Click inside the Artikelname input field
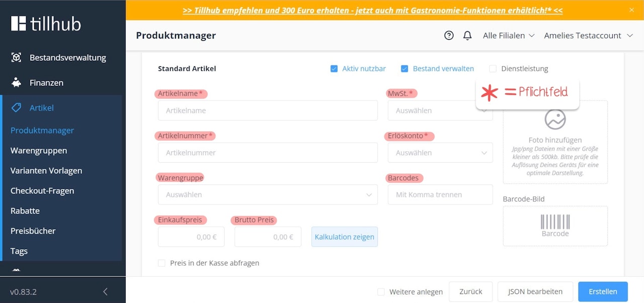 [x=268, y=110]
